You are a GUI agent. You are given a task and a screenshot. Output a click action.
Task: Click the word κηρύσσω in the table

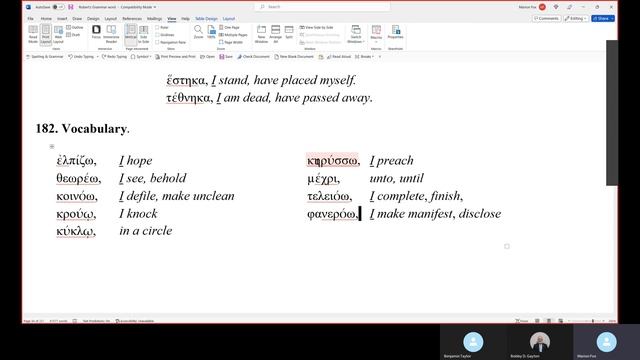333,161
